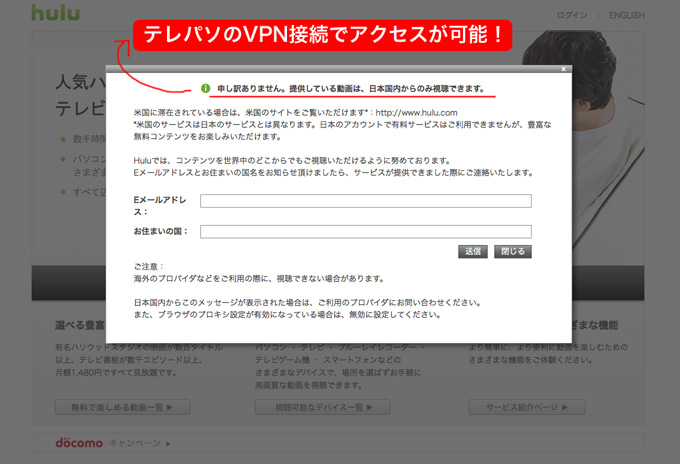The image size is (680, 464).
Task: Click the 視聴可能なデバイス一覧 button
Action: [323, 407]
